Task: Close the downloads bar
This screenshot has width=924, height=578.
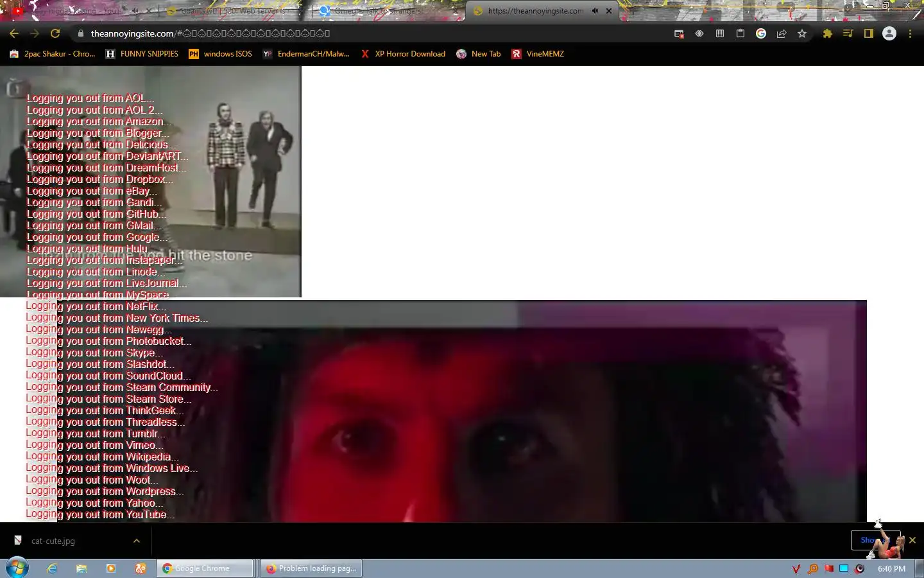Action: tap(912, 540)
